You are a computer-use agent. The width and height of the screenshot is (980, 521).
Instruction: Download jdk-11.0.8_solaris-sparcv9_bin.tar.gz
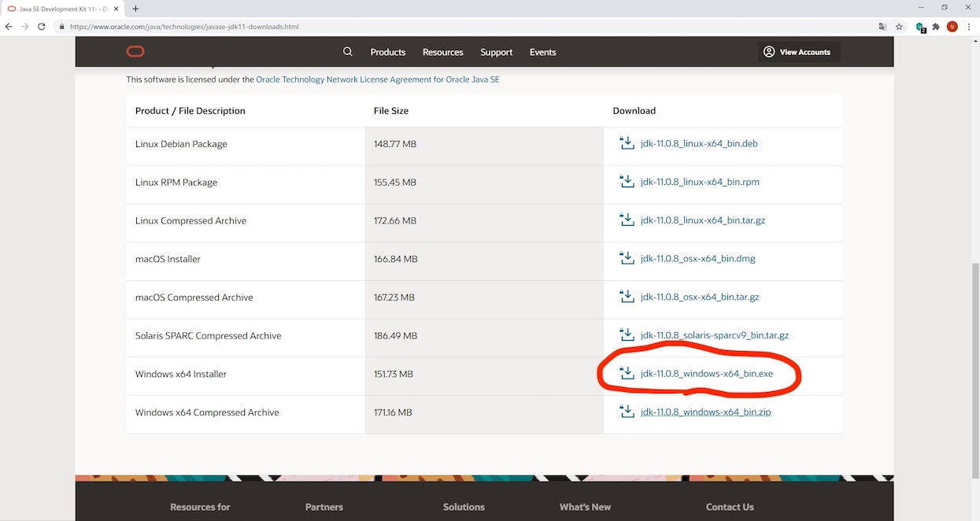pos(715,335)
